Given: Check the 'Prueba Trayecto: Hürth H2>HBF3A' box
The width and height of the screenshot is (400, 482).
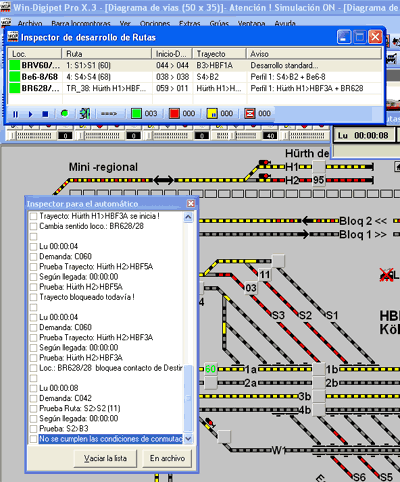Looking at the screenshot, I should click(x=33, y=338).
